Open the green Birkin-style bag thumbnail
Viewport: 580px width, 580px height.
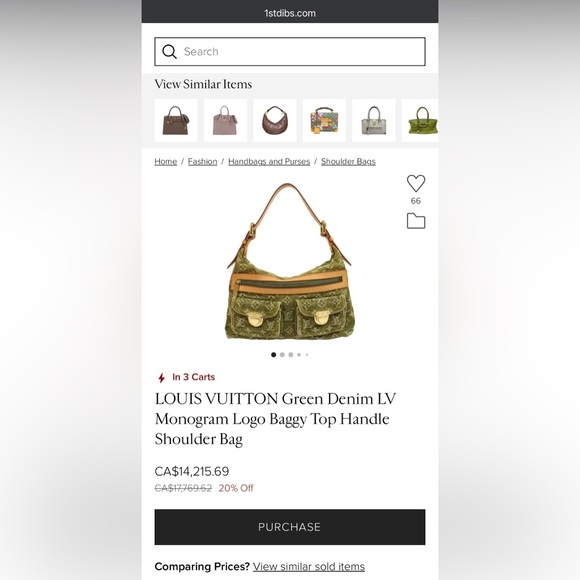point(420,120)
